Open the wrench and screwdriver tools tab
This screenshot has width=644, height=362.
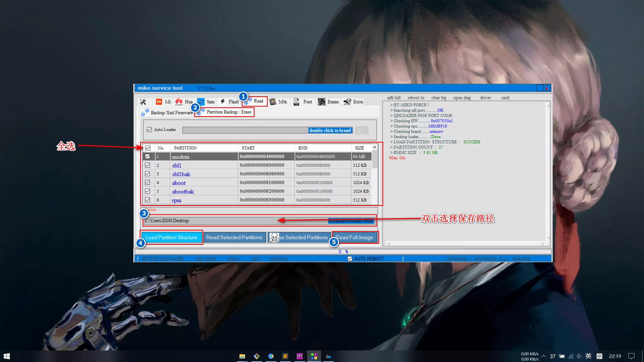tap(143, 102)
